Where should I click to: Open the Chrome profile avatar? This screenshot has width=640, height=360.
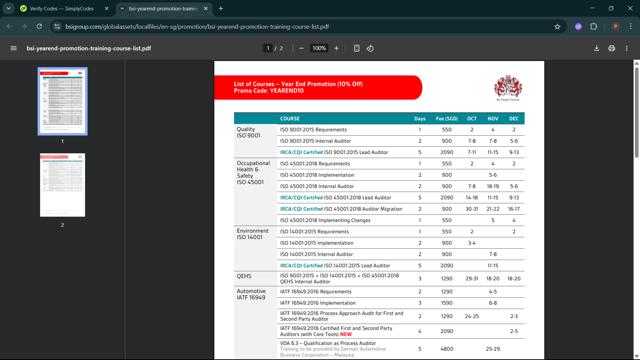click(616, 27)
